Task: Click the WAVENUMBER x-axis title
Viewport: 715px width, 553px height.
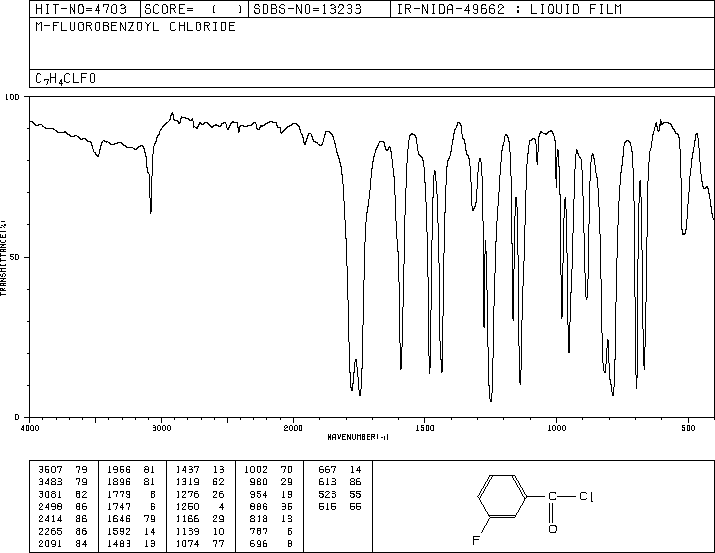Action: (358, 437)
